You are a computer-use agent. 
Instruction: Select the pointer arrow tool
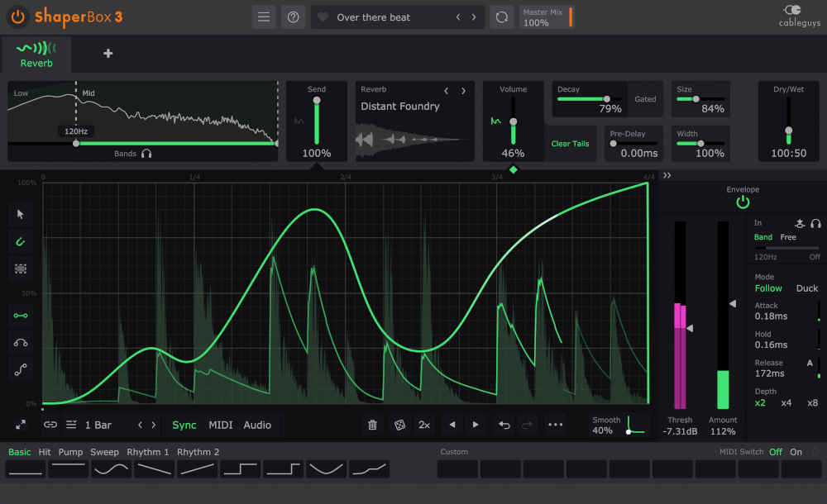click(21, 214)
